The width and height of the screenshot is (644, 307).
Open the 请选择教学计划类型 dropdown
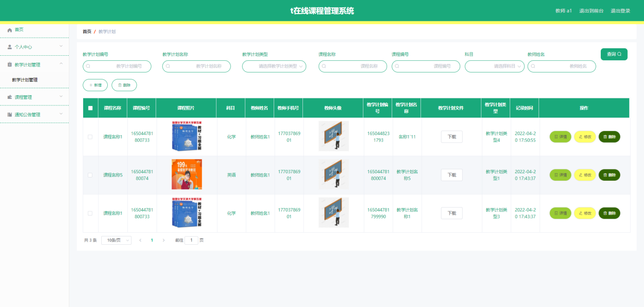click(273, 66)
